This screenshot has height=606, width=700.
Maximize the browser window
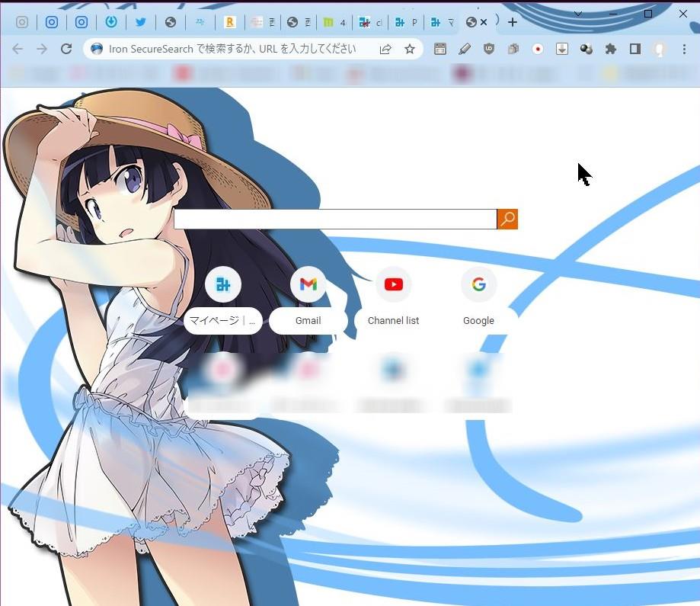click(x=648, y=14)
